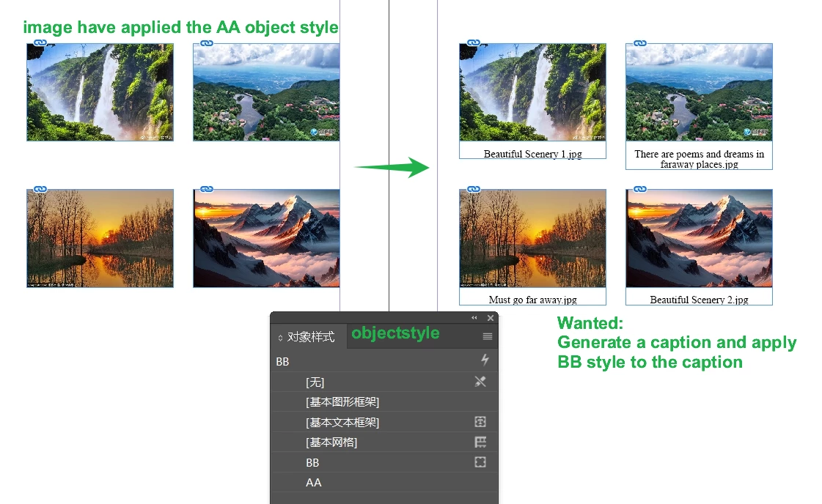Click the caption 'Must go far away.jpg'
Viewport: 822px width, 504px height.
(x=532, y=300)
